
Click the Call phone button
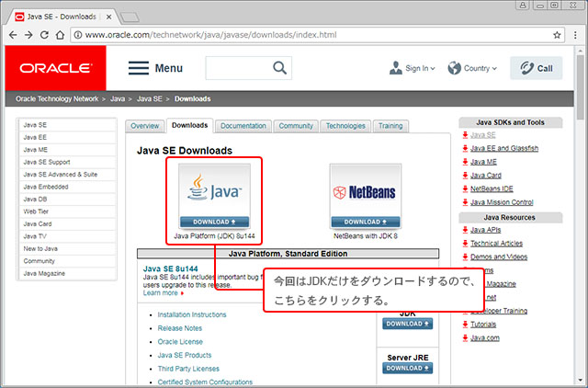point(537,68)
